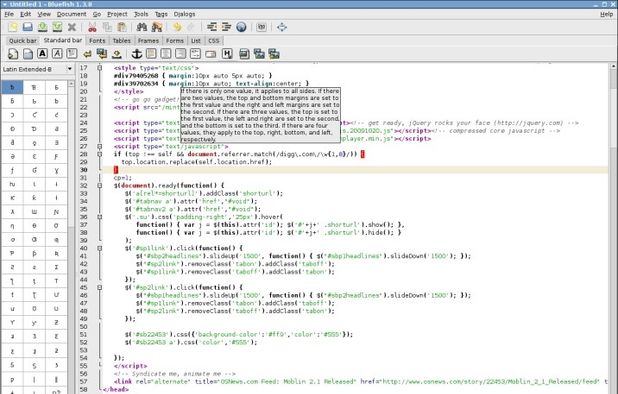The height and width of the screenshot is (394, 618).
Task: Collapse the style block fold at line 17
Action: tap(100, 68)
